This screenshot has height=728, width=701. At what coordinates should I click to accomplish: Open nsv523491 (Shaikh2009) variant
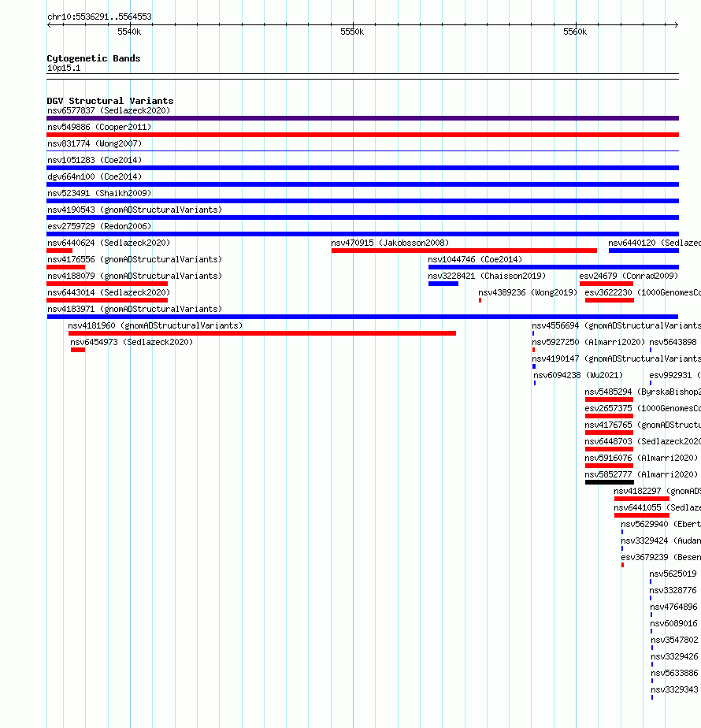99,193
